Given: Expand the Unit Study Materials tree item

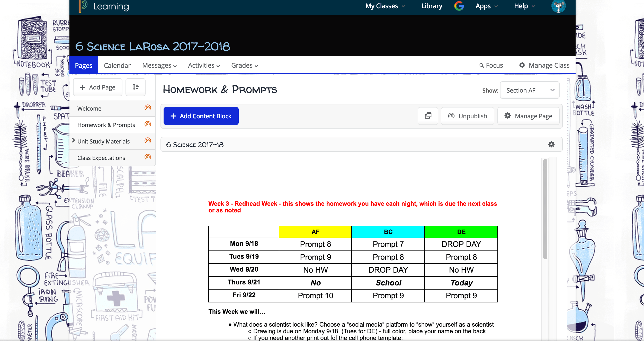Looking at the screenshot, I should (x=74, y=140).
